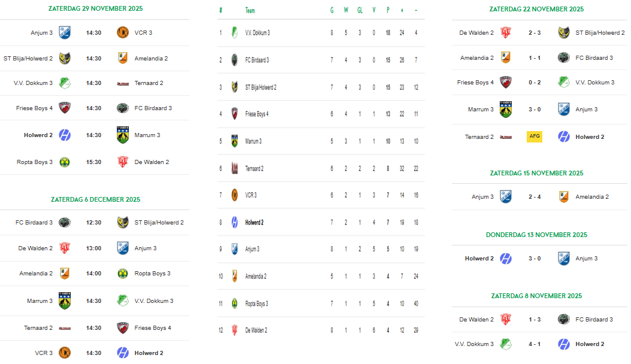This screenshot has width=631, height=364.
Task: Click VCR 3 logo in 29 November fixture
Action: click(123, 32)
